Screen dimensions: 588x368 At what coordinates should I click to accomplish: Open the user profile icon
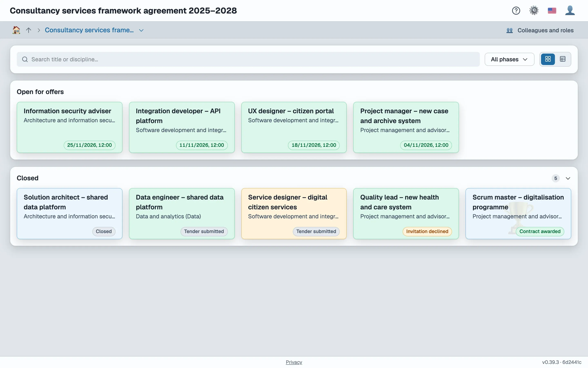[x=570, y=11]
